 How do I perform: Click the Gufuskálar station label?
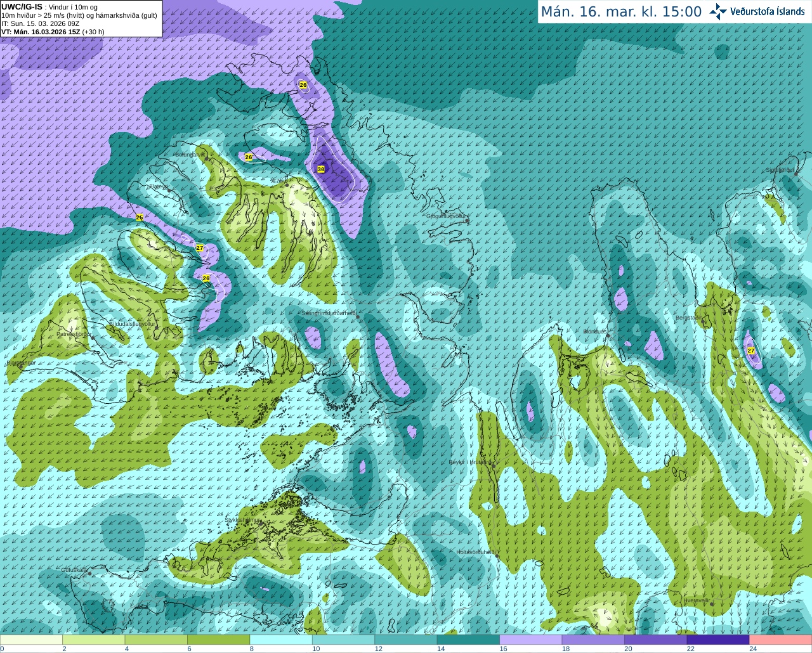click(x=74, y=570)
